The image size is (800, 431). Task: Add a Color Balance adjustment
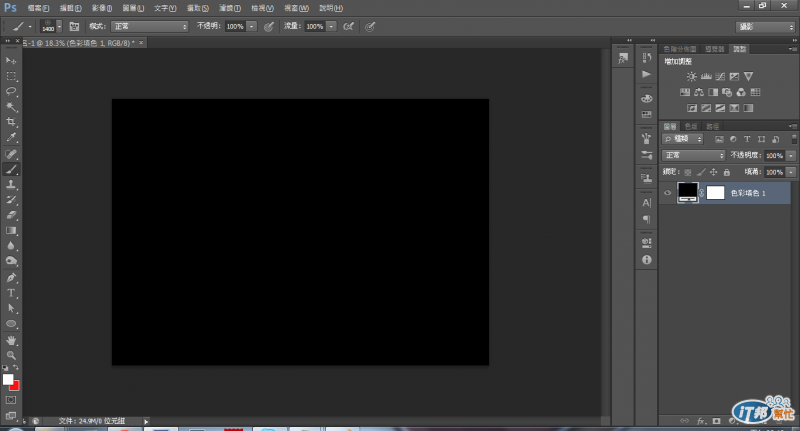tap(699, 92)
